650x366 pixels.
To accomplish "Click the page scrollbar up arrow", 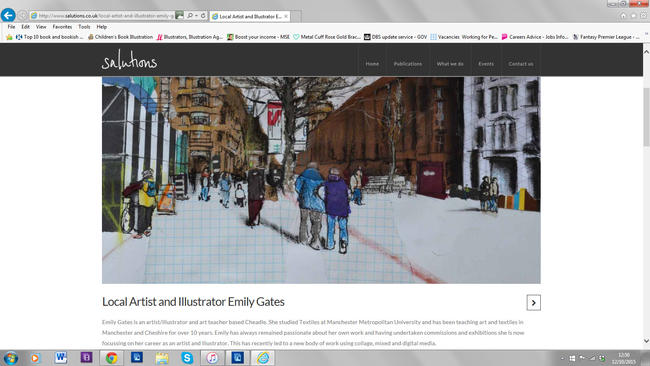I will click(646, 52).
